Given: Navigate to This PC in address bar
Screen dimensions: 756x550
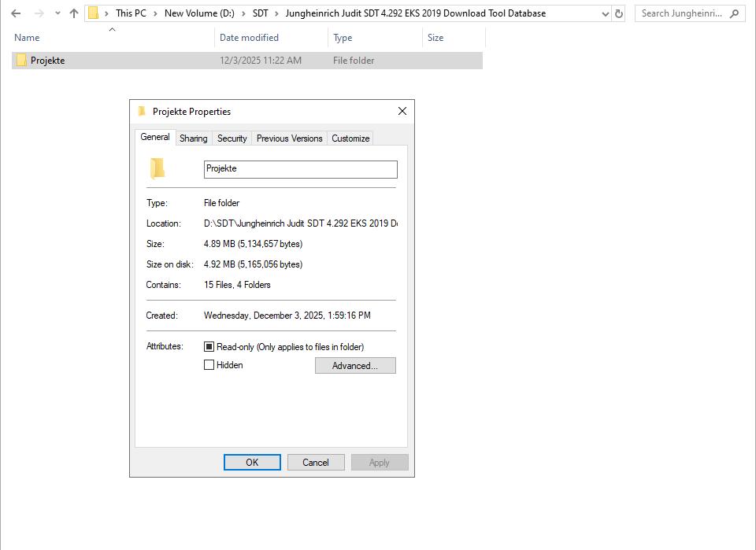Looking at the screenshot, I should tap(131, 13).
